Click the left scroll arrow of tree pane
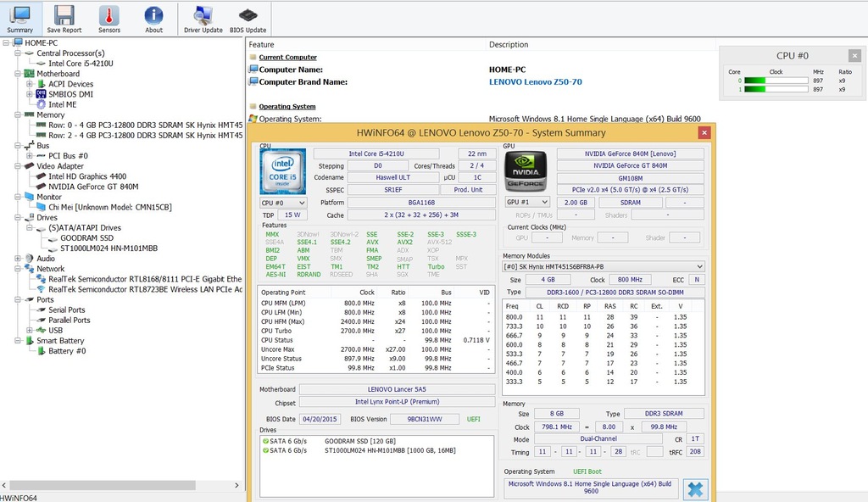This screenshot has width=868, height=502. click(4, 485)
